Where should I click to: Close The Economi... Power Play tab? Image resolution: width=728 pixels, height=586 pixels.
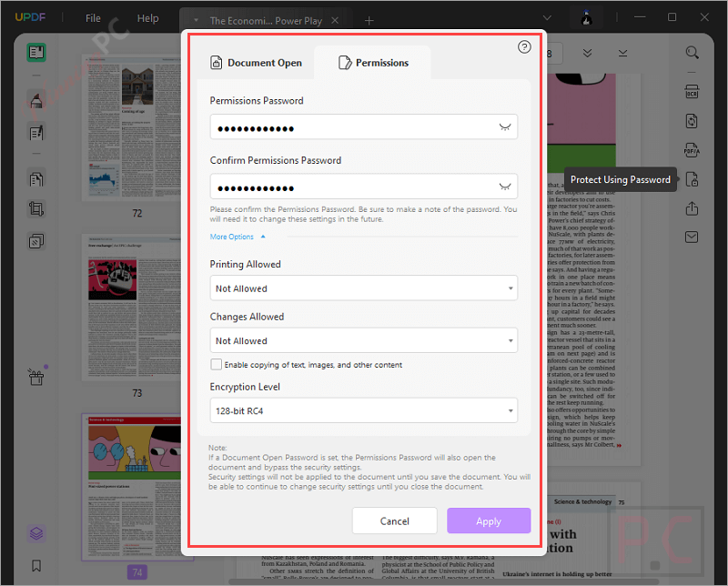pos(335,20)
